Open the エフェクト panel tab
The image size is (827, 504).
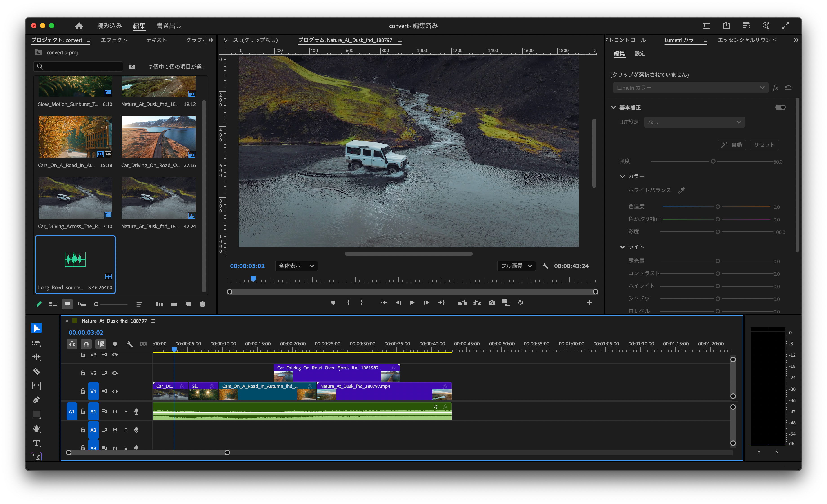(x=114, y=40)
